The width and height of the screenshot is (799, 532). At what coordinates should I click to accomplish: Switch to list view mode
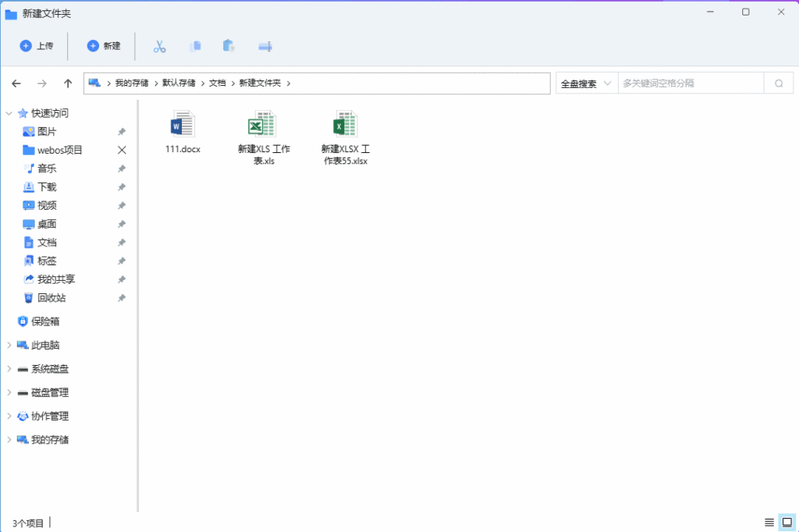point(769,522)
